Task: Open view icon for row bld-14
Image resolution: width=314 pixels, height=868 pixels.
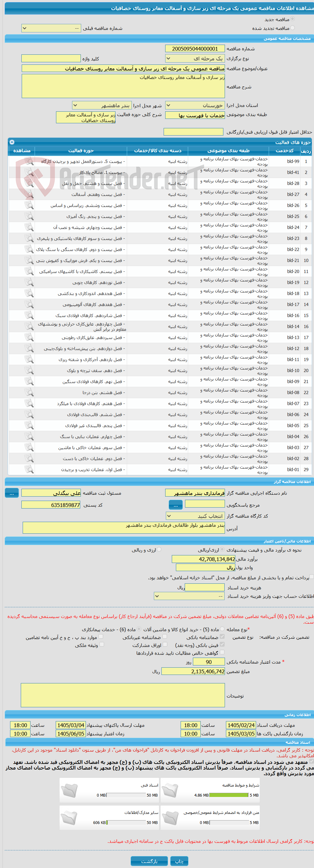Action: click(x=29, y=326)
